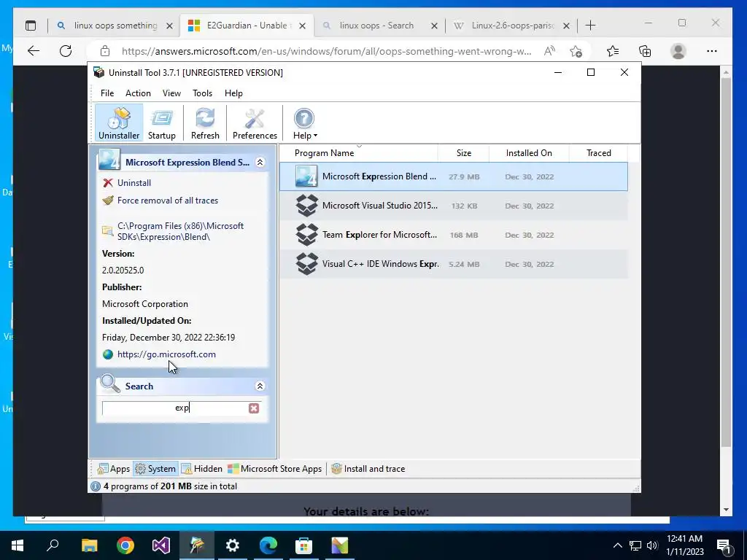Close the linux oops something tab
Image resolution: width=747 pixels, height=560 pixels.
point(169,26)
